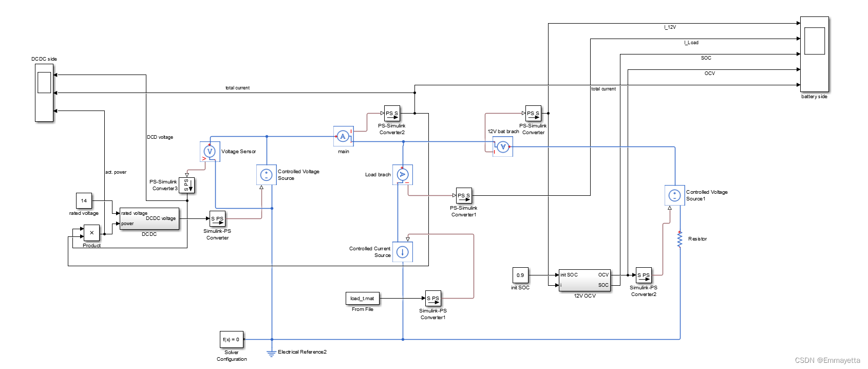Select the battery side scope block
Viewport: 868px width, 369px height.
(814, 54)
